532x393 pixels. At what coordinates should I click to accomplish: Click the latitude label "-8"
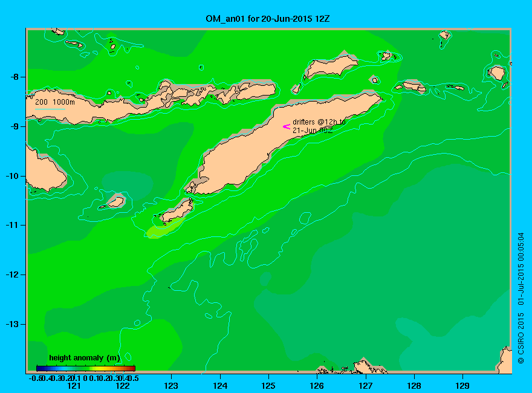pyautogui.click(x=15, y=77)
